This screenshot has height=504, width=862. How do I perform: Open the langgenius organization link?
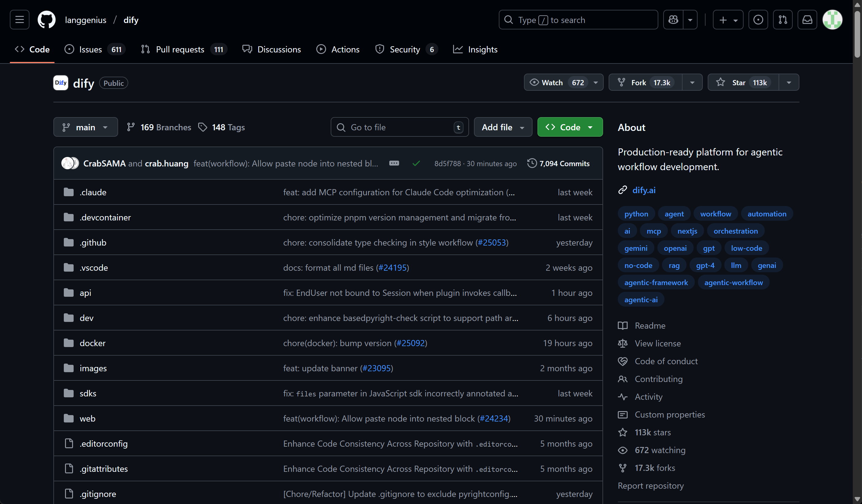coord(86,20)
